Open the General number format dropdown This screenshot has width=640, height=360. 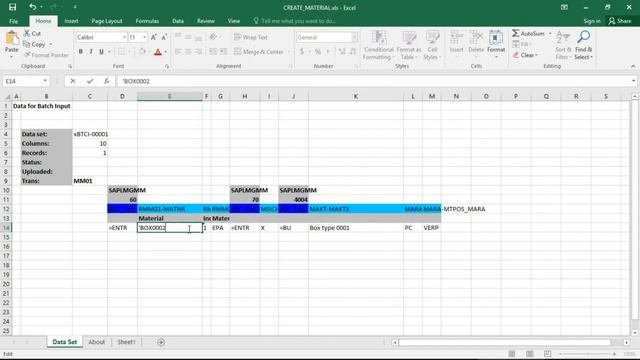tap(354, 37)
